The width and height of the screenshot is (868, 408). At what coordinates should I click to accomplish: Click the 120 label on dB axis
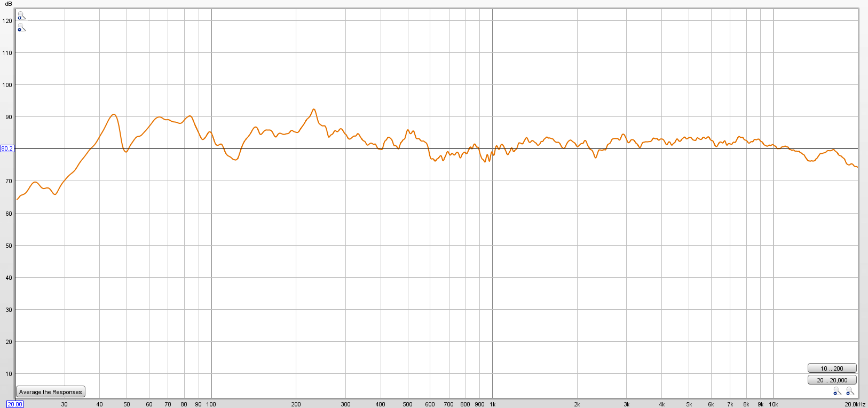pyautogui.click(x=7, y=21)
